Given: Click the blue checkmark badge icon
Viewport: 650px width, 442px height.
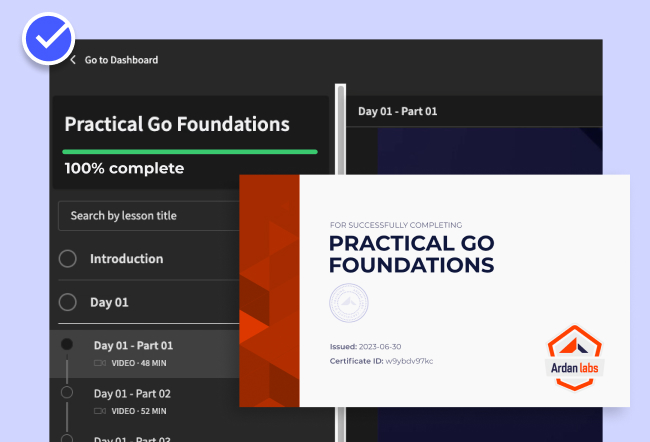Looking at the screenshot, I should [x=49, y=39].
